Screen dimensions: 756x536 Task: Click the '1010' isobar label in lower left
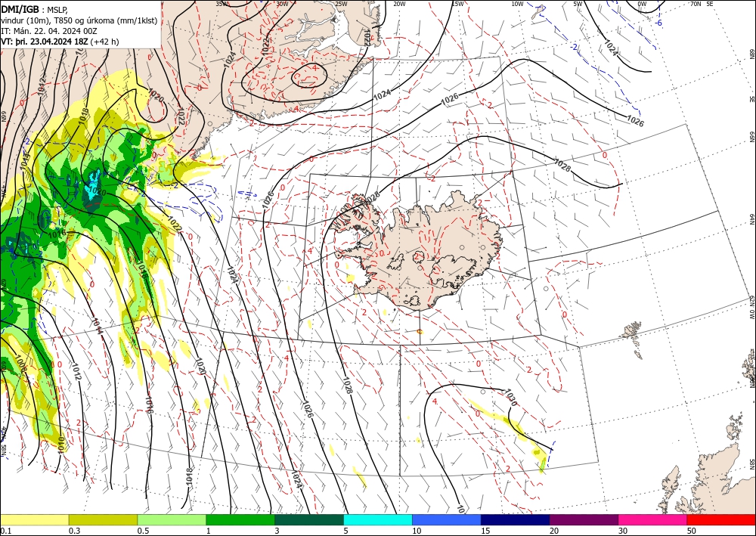[60, 445]
